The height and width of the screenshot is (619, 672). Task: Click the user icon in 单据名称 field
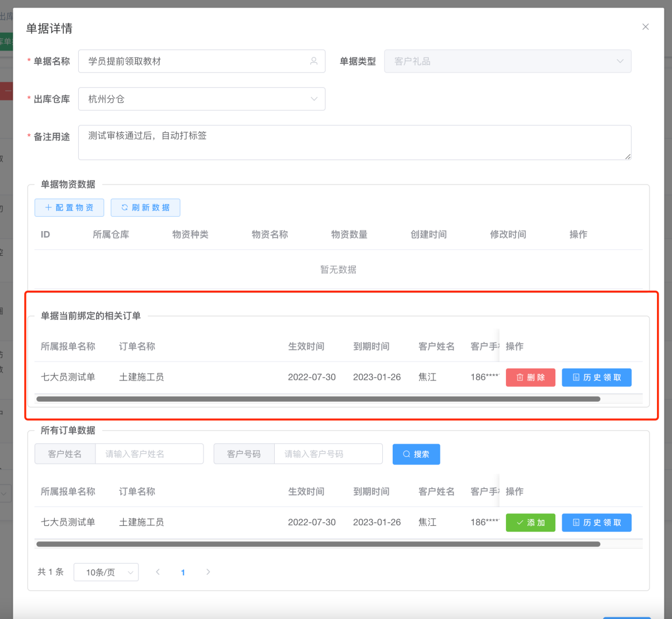314,61
